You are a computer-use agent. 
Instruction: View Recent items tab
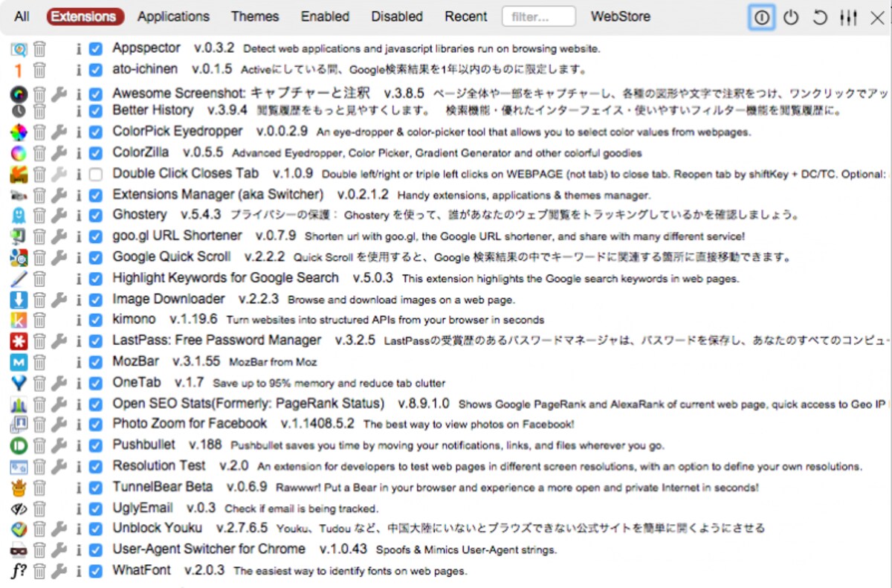pyautogui.click(x=466, y=16)
